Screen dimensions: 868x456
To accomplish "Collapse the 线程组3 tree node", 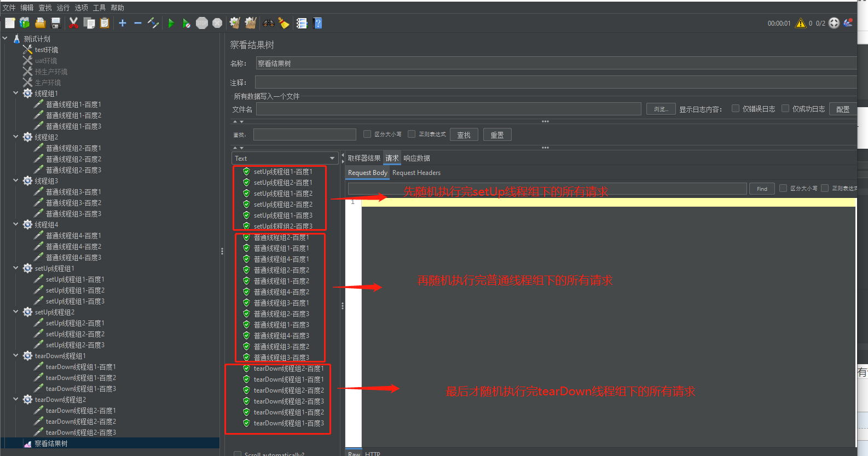I will (x=16, y=180).
